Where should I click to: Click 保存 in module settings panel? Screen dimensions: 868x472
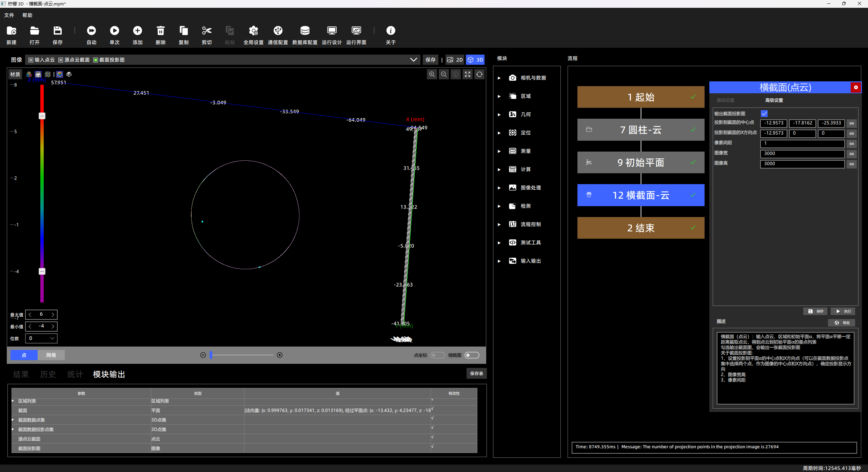tap(815, 311)
